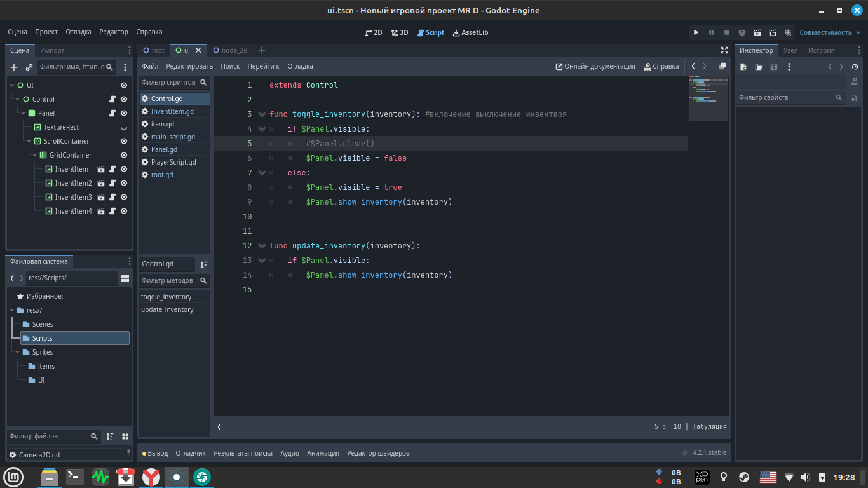Click the Фильтр свойств input field
The width and height of the screenshot is (868, 488).
tap(785, 97)
